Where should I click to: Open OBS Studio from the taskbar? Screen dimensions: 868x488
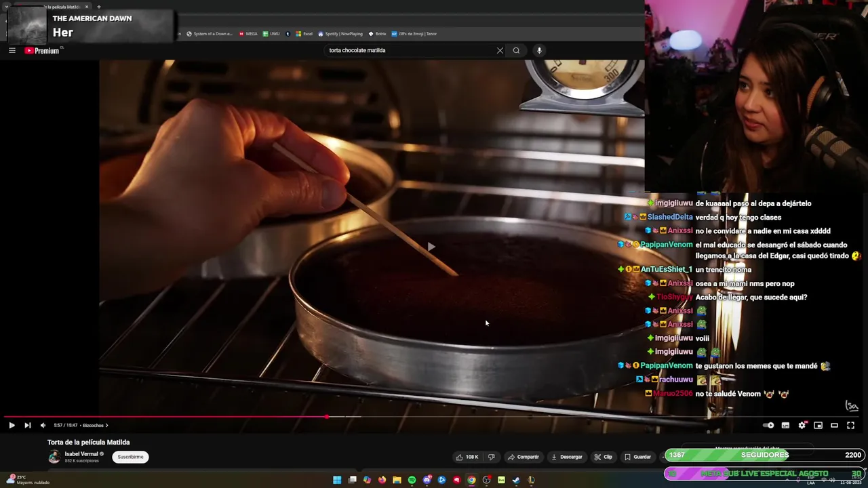pyautogui.click(x=486, y=480)
